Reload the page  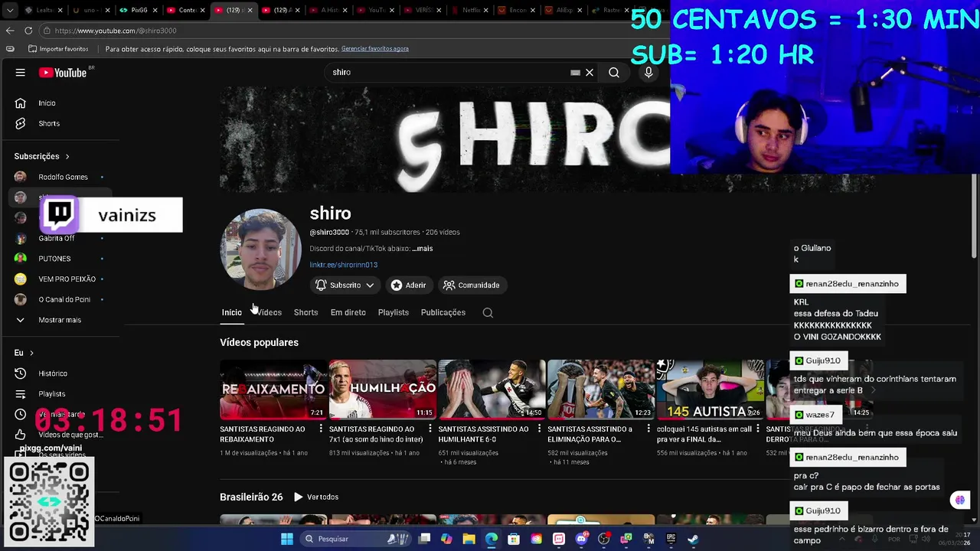(x=28, y=31)
